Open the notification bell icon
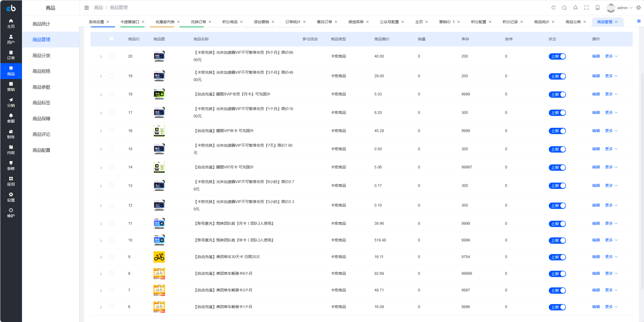This screenshot has height=322, width=644. tap(575, 8)
